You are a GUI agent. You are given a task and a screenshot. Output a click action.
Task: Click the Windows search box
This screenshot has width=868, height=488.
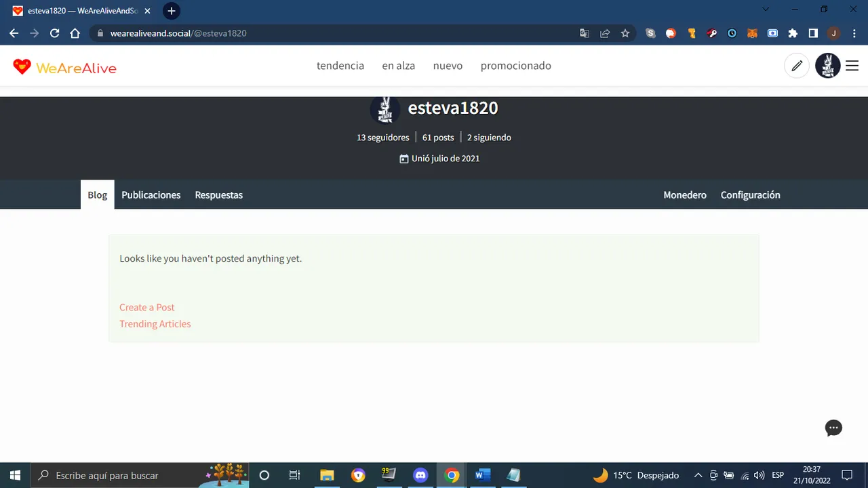140,475
